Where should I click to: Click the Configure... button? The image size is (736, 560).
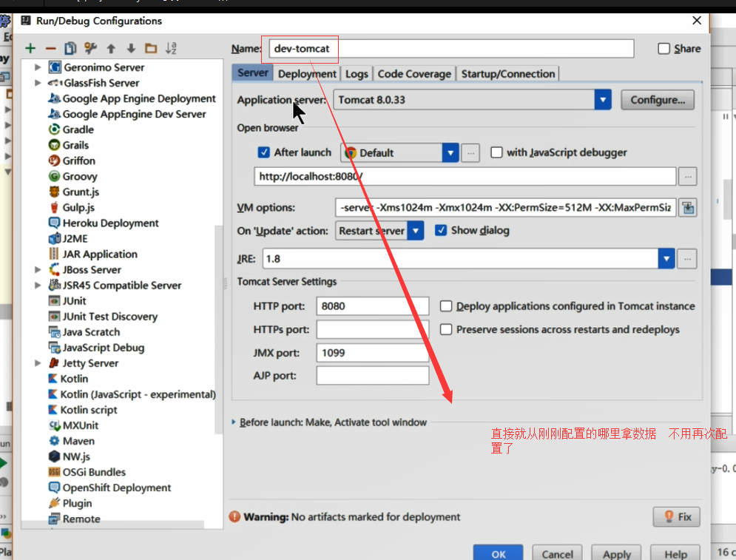[x=658, y=100]
